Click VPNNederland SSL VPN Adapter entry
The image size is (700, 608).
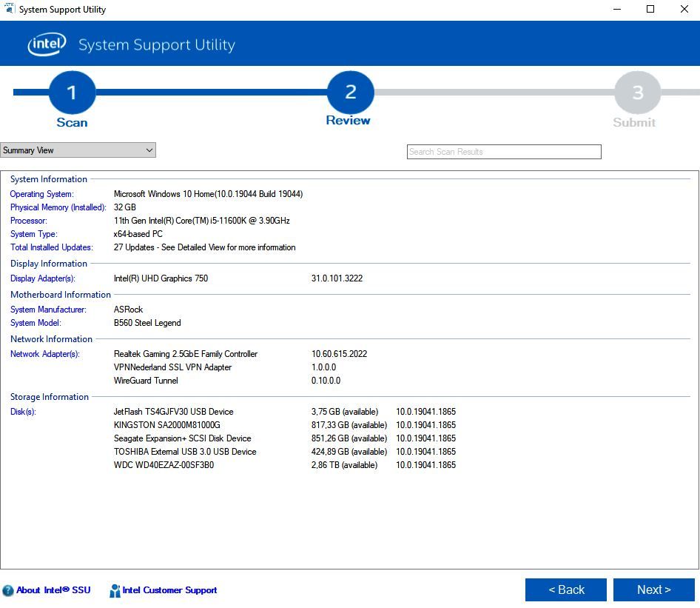[x=172, y=367]
